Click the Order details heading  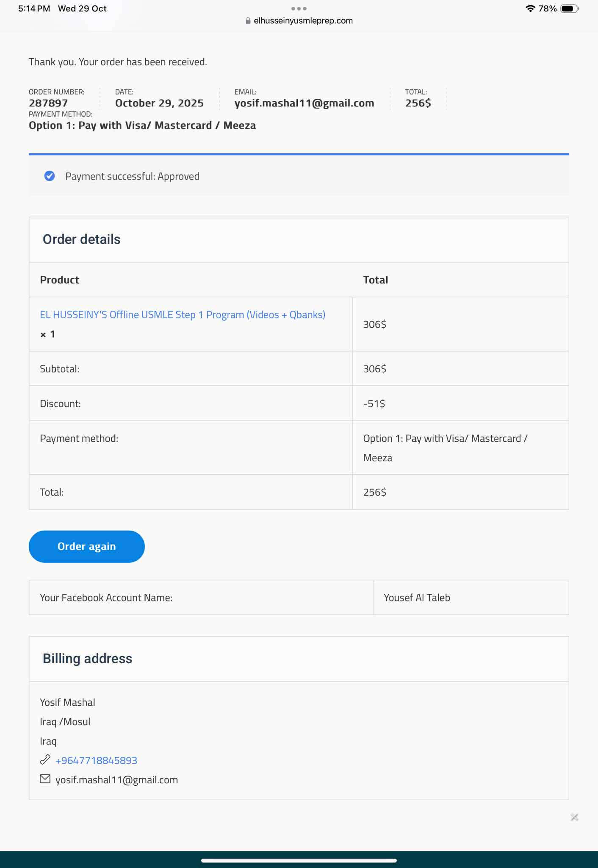click(x=82, y=239)
